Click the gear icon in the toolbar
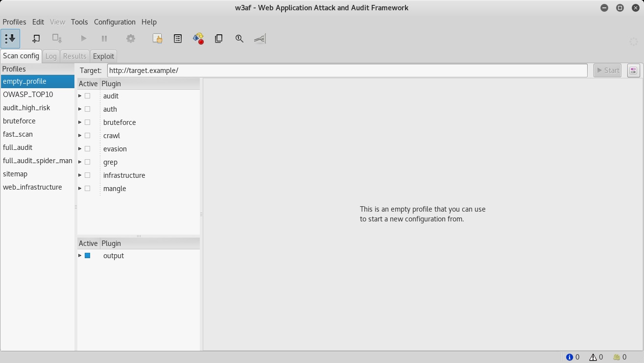644x363 pixels. pyautogui.click(x=130, y=39)
